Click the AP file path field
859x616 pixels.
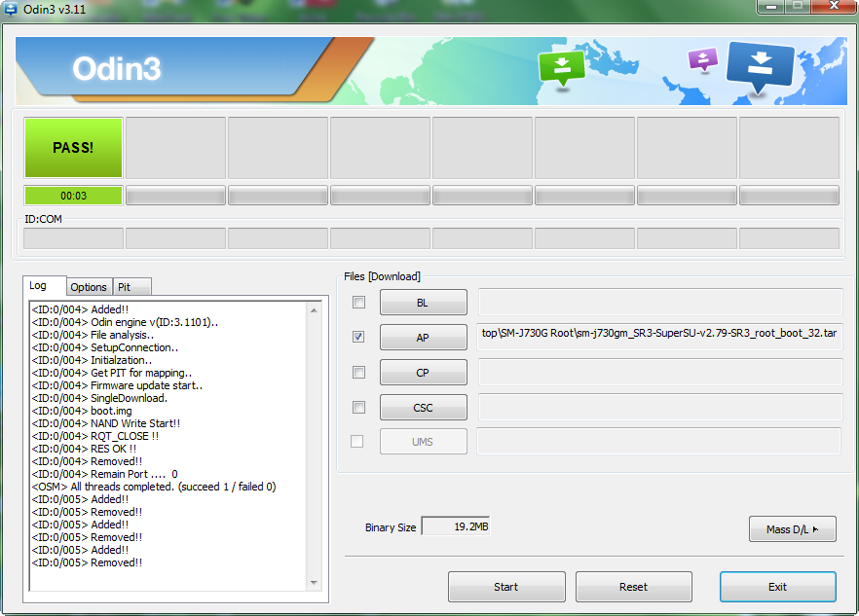[x=660, y=337]
